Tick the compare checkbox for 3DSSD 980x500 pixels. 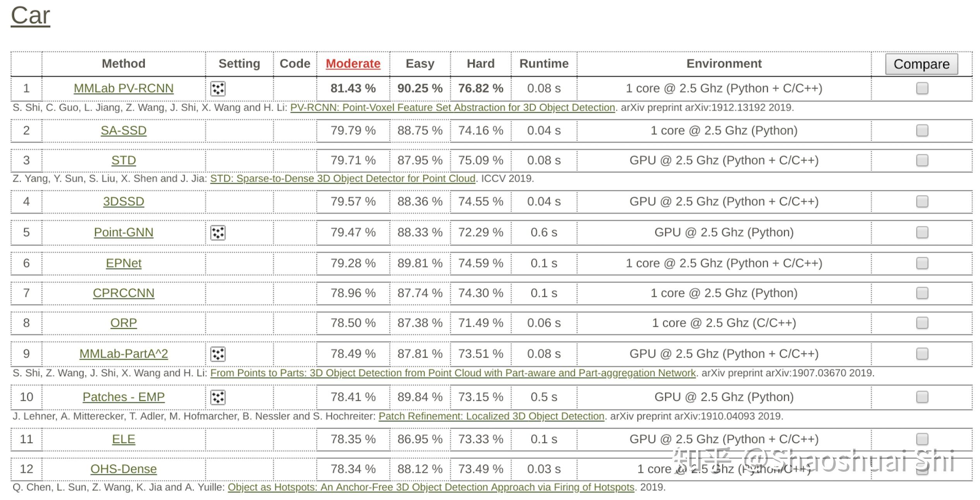[x=922, y=202]
